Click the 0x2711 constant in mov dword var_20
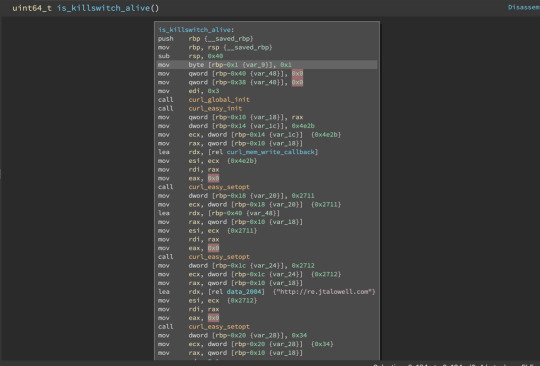The image size is (540, 366). click(x=303, y=196)
